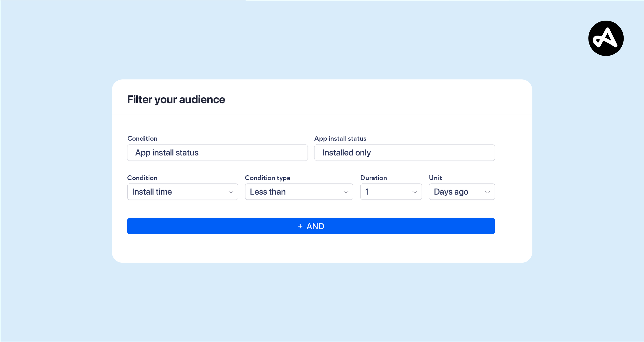Click the App install status label above Installed only
The width and height of the screenshot is (644, 342).
click(340, 138)
